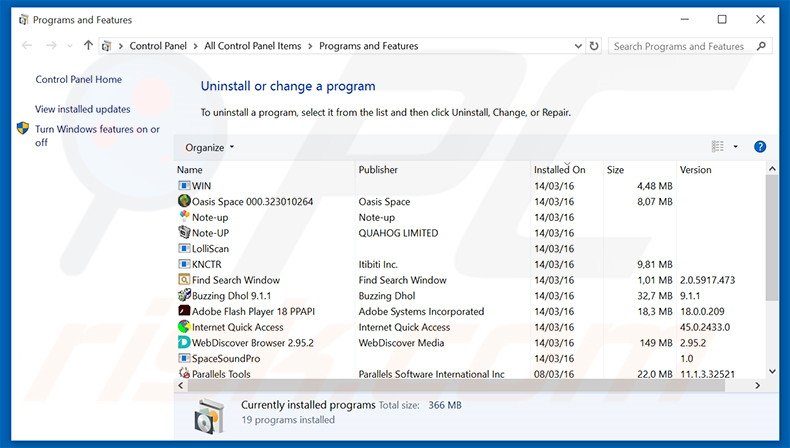Click the KNCTR program icon
Image resolution: width=790 pixels, height=448 pixels.
coord(184,264)
